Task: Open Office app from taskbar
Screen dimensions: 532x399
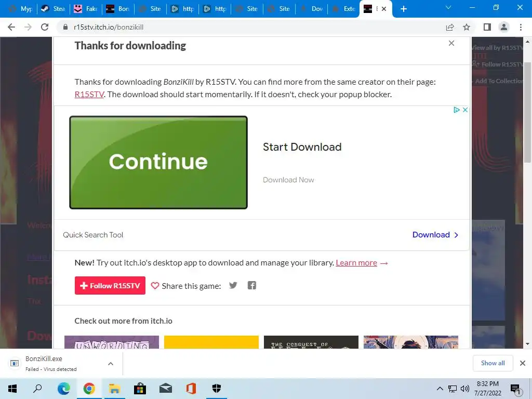Action: [191, 389]
